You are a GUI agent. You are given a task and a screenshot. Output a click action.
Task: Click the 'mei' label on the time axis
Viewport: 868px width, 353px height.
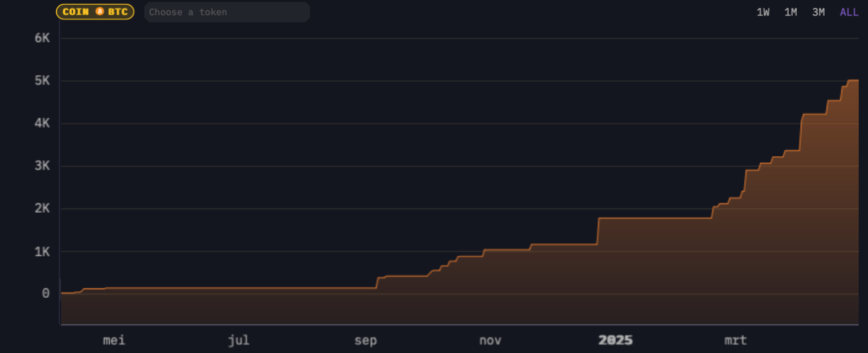114,340
